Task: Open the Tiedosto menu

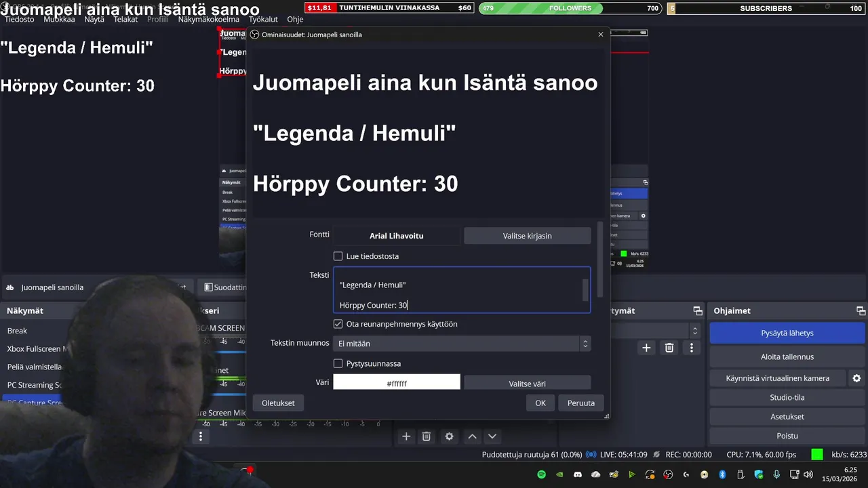Action: [x=19, y=19]
